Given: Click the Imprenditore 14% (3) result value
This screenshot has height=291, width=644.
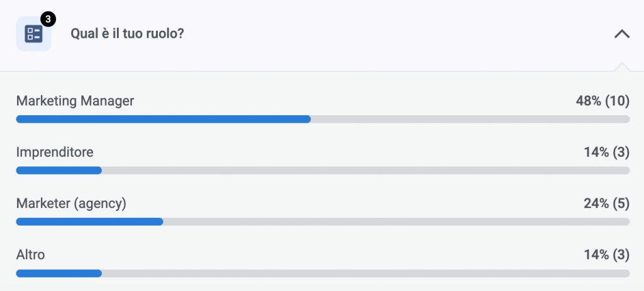Looking at the screenshot, I should 606,152.
